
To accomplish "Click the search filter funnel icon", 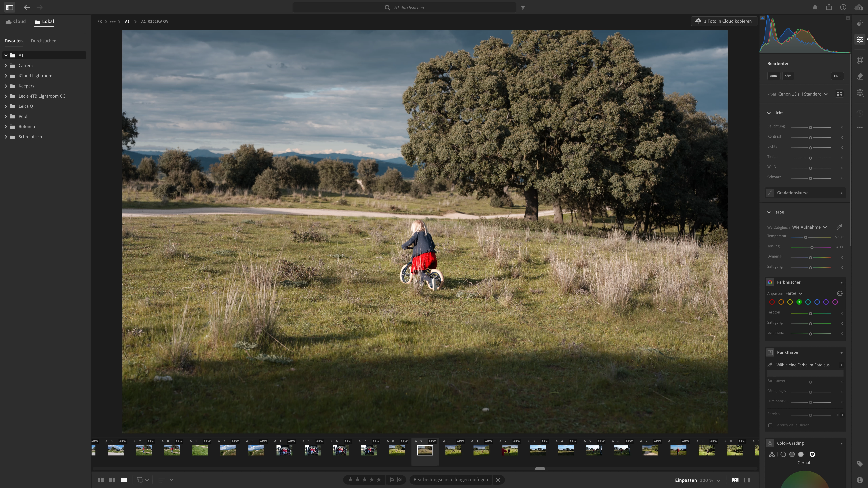I will (x=523, y=7).
